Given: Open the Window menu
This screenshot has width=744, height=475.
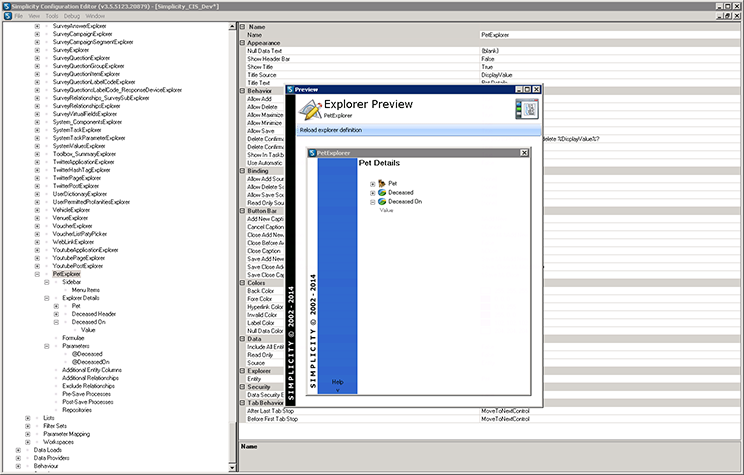Looking at the screenshot, I should [x=95, y=16].
